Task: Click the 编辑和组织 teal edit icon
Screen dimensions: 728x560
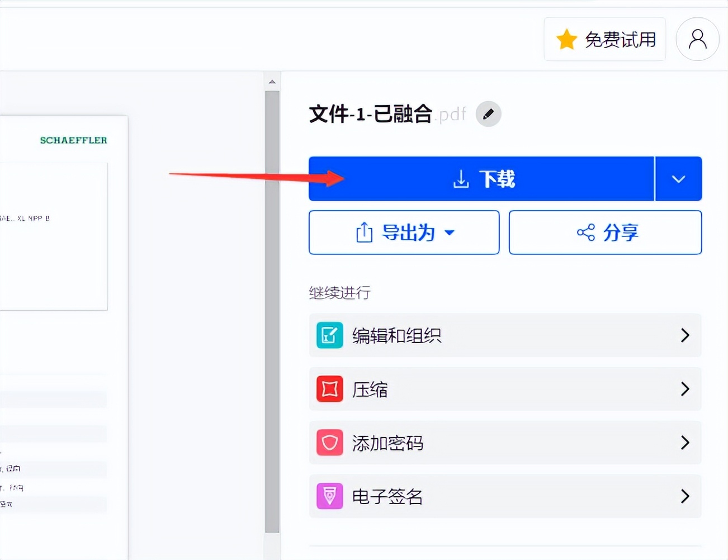Action: (x=330, y=335)
